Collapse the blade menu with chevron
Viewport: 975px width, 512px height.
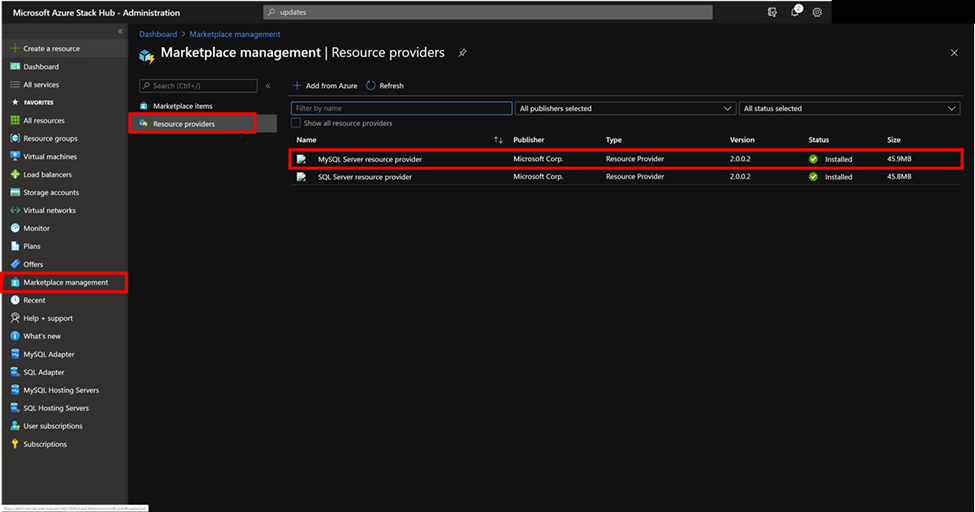tap(268, 86)
